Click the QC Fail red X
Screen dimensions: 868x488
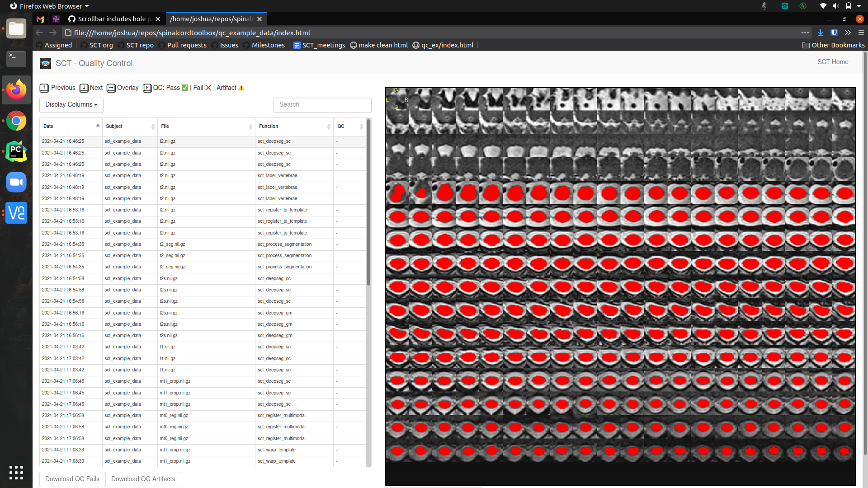(x=208, y=88)
